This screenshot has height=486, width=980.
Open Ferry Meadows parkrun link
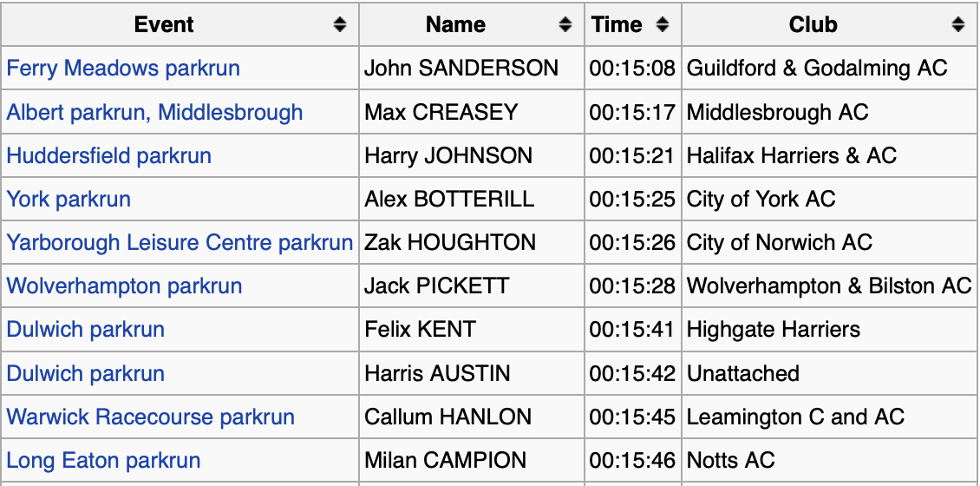123,68
